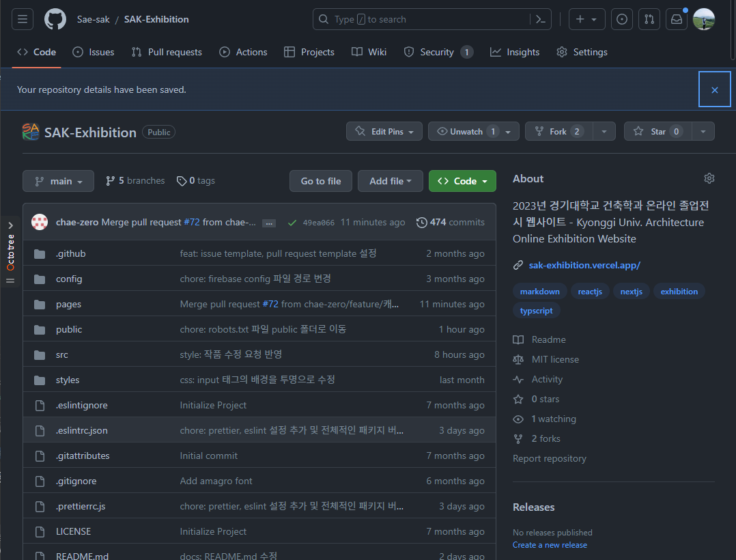Fork the repository
Viewport: 736px width, 560px height.
(x=559, y=131)
